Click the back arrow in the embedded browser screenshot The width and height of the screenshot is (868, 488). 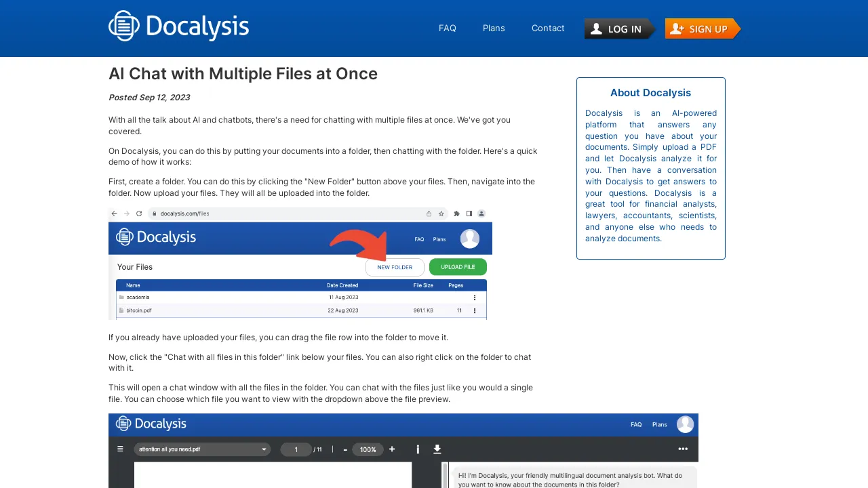click(115, 213)
